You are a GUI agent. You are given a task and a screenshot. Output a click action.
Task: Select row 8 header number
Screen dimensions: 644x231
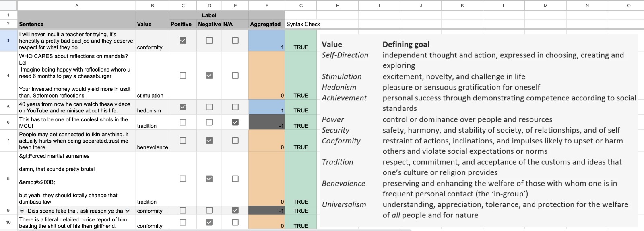pos(8,178)
